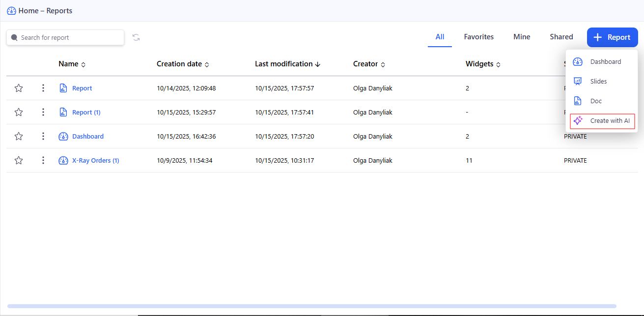Click the refresh reports icon
This screenshot has width=644, height=316.
(136, 37)
